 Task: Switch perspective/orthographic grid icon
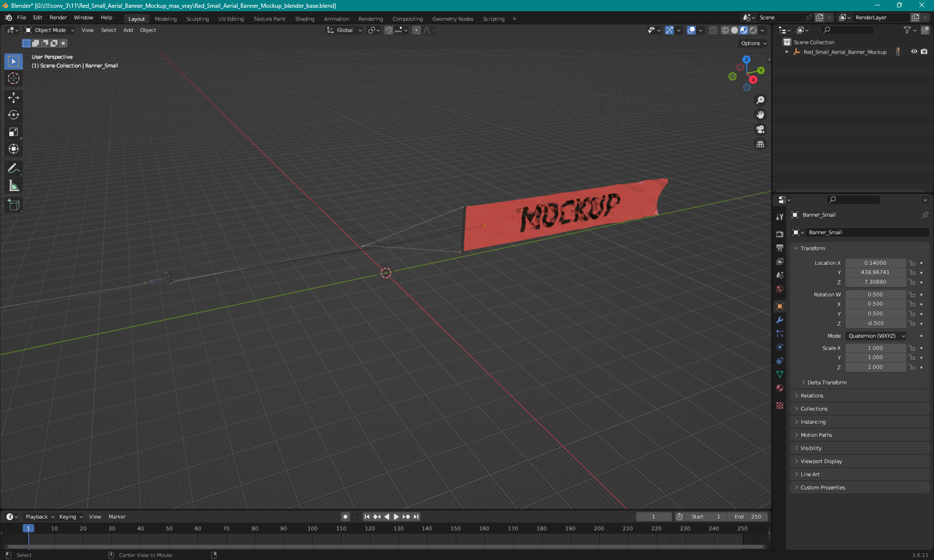(760, 144)
